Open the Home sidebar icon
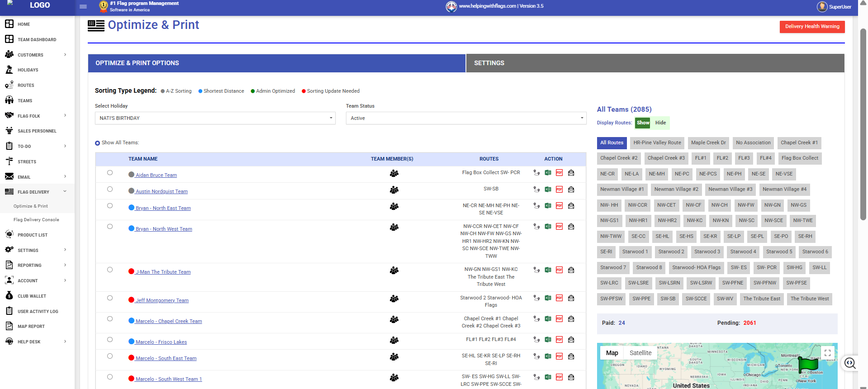The height and width of the screenshot is (389, 868). coord(9,24)
